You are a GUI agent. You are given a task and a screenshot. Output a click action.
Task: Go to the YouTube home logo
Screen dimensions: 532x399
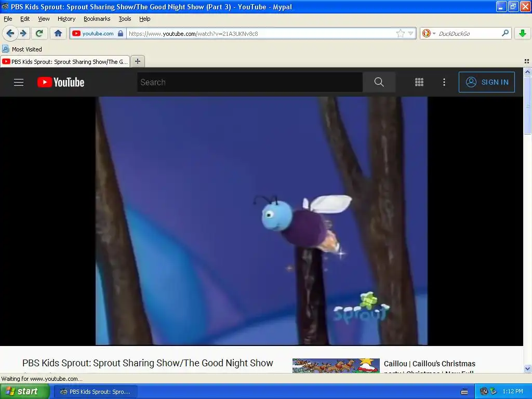61,82
